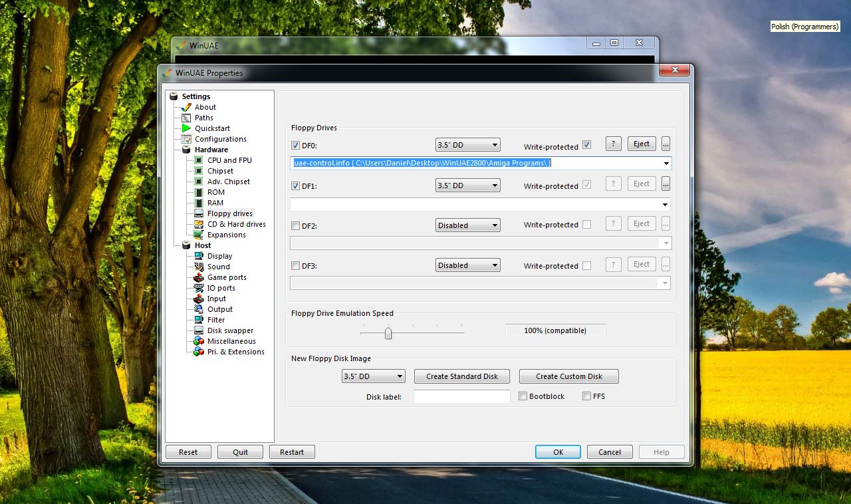Toggle DF0 Write-protected checkbox
This screenshot has width=851, height=504.
[586, 145]
